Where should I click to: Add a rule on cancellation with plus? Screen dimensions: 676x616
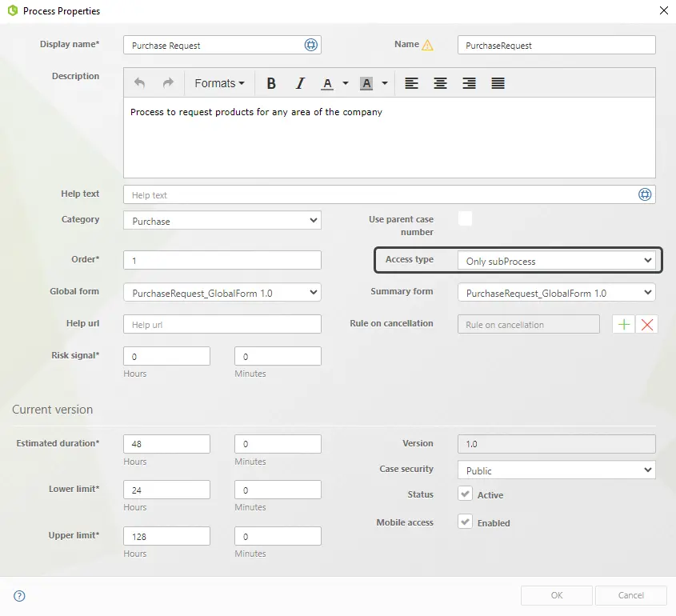pyautogui.click(x=624, y=324)
